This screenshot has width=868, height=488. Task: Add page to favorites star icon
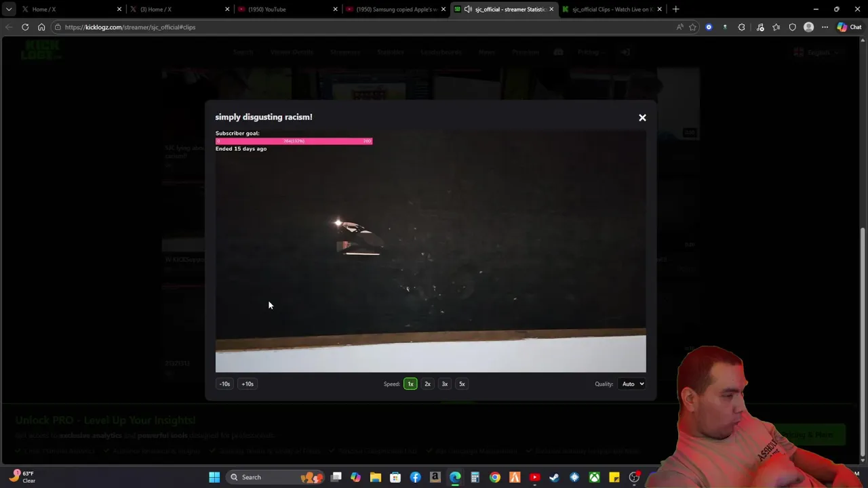click(692, 27)
